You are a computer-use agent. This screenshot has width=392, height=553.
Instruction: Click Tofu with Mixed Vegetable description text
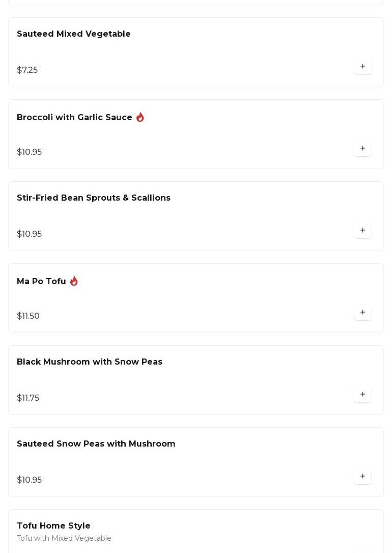click(x=64, y=539)
